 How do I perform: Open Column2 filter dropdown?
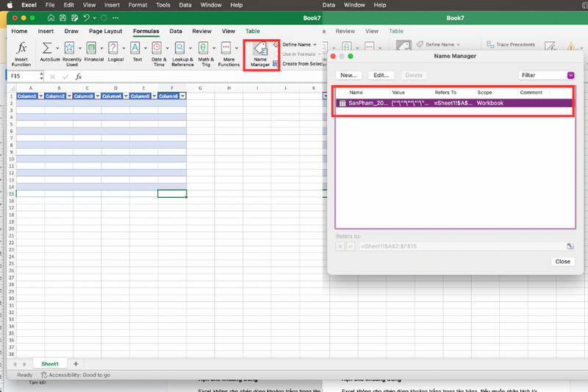[69, 96]
